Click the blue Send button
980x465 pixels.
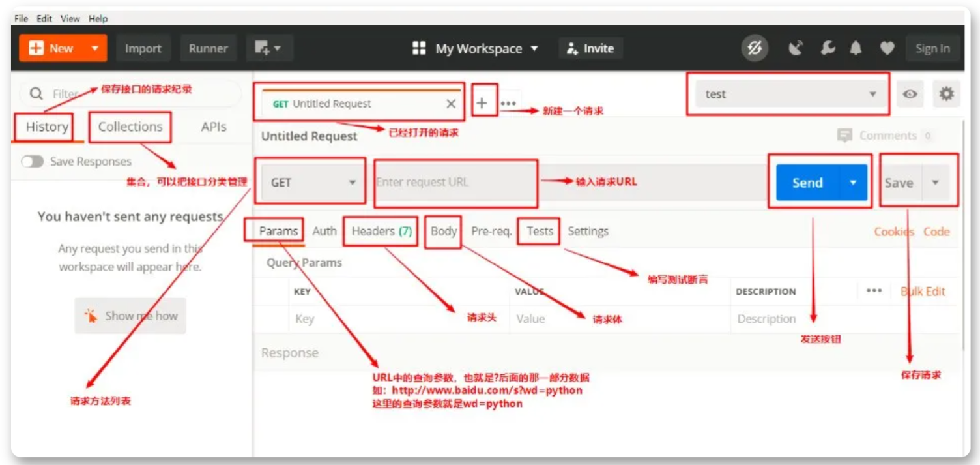tap(807, 183)
